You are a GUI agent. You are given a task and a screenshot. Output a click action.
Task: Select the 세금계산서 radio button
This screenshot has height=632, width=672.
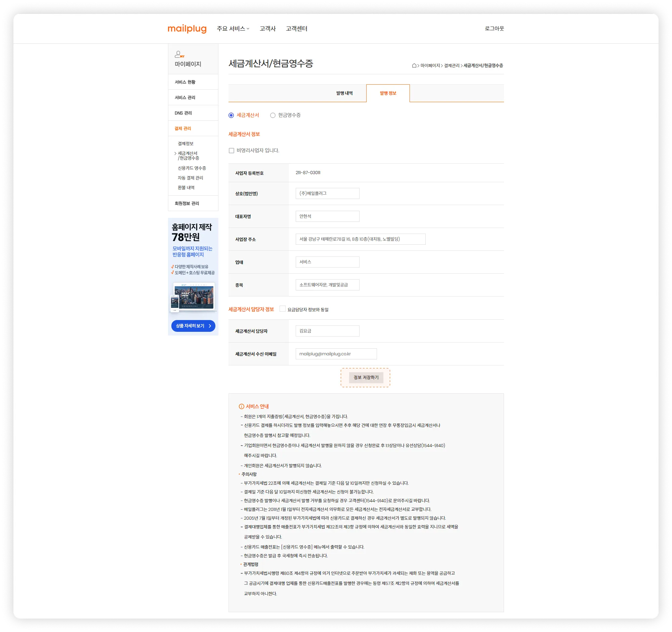click(x=231, y=115)
